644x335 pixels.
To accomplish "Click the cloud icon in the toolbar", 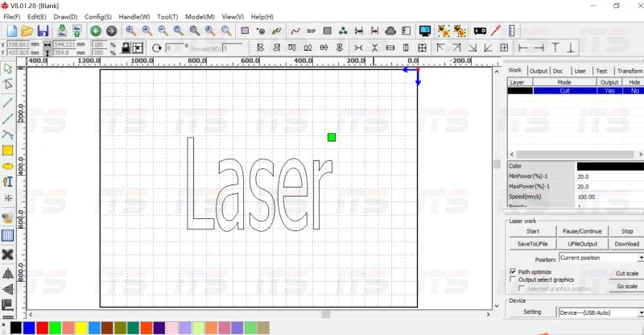I will point(390,31).
